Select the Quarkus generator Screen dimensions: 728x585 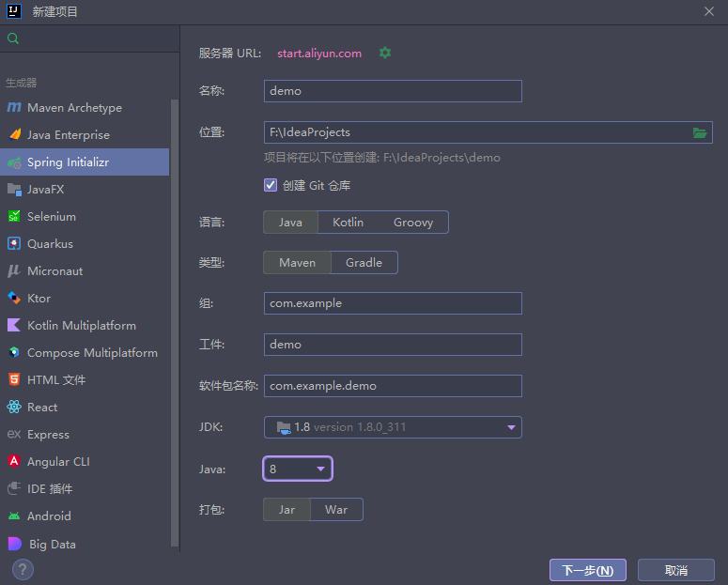click(x=85, y=244)
